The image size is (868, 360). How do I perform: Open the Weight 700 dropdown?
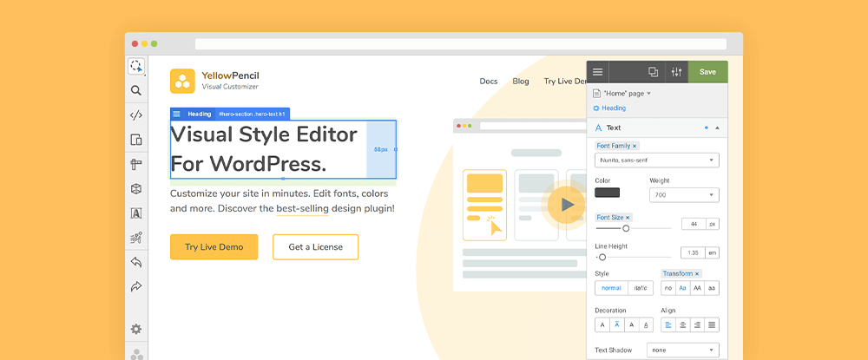tap(683, 195)
